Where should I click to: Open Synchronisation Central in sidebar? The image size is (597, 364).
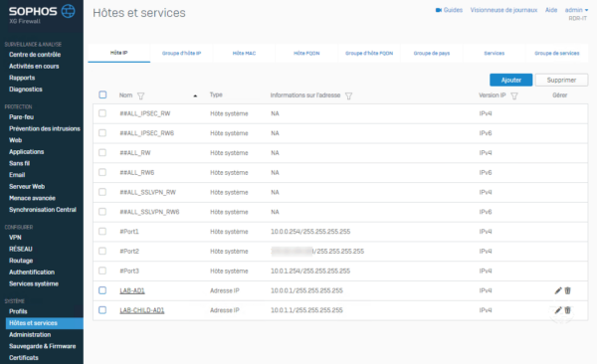[x=42, y=210]
